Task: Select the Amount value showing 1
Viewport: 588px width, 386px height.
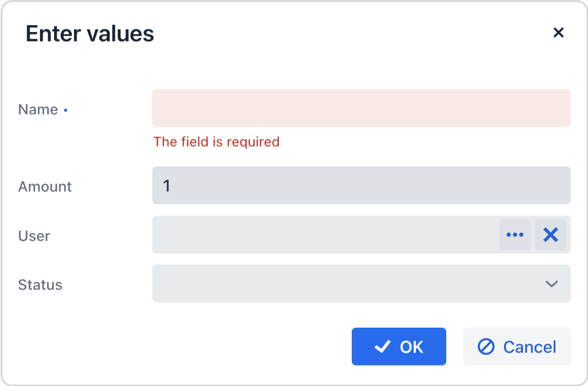Action: pyautogui.click(x=361, y=185)
